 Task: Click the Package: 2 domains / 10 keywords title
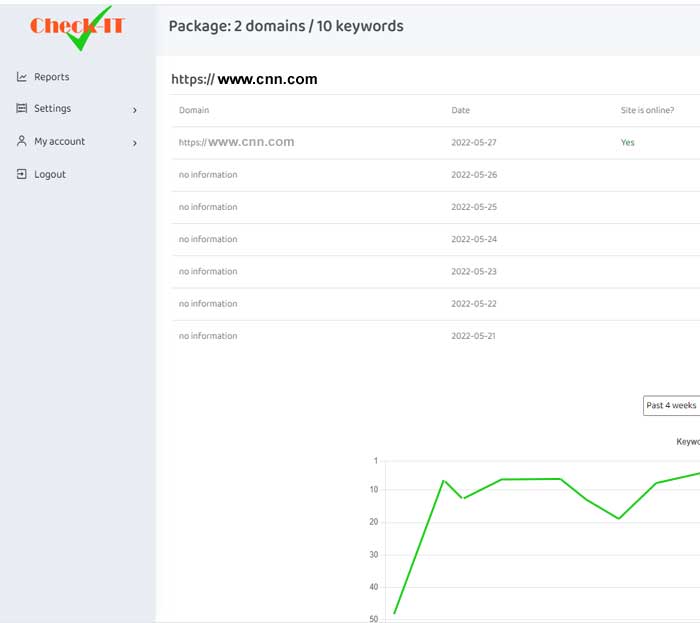coord(286,26)
